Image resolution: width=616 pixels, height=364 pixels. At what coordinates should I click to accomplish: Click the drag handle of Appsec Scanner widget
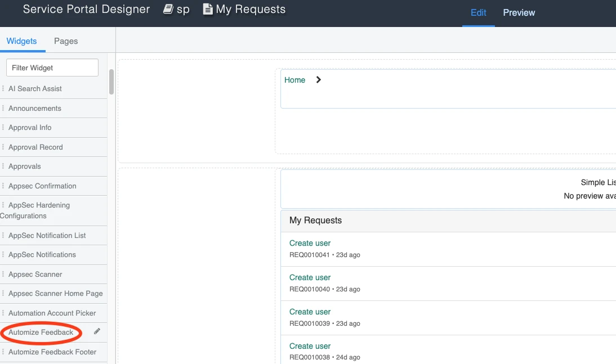(3, 275)
